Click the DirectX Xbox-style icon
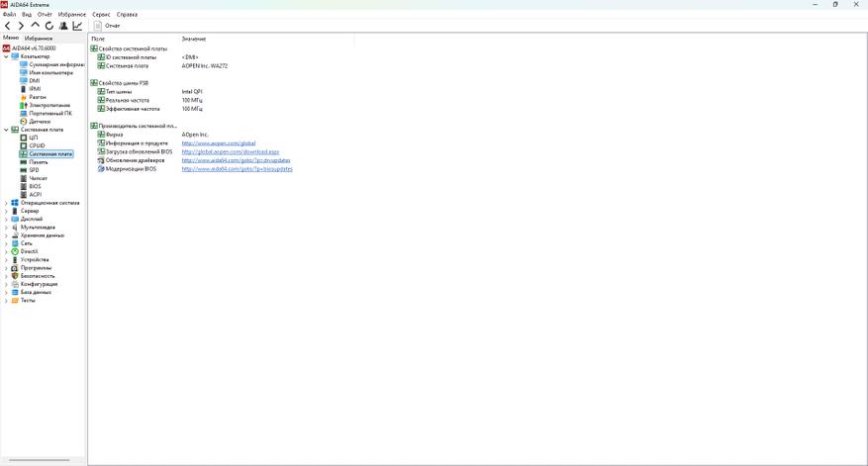Screen dimensions: 868x466 click(15, 251)
